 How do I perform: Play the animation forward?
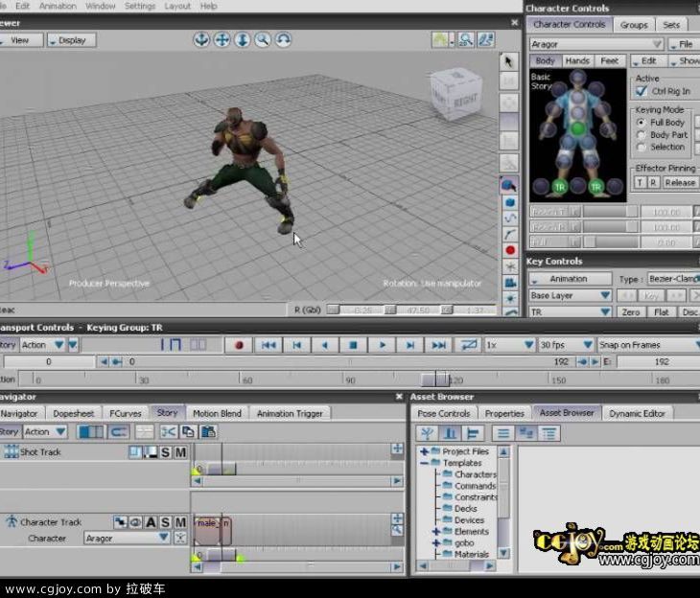[x=383, y=345]
